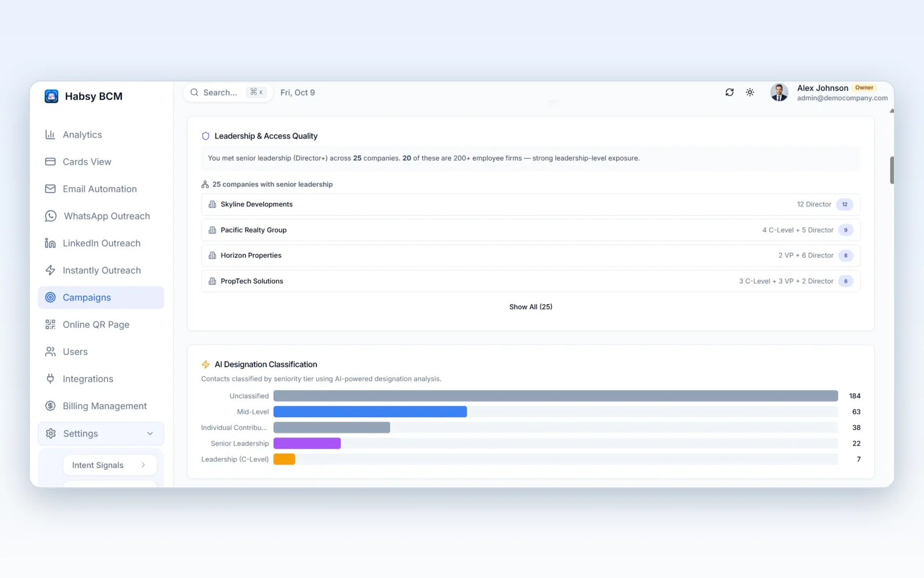Open Instantly Outreach page
The image size is (924, 578).
pos(101,271)
